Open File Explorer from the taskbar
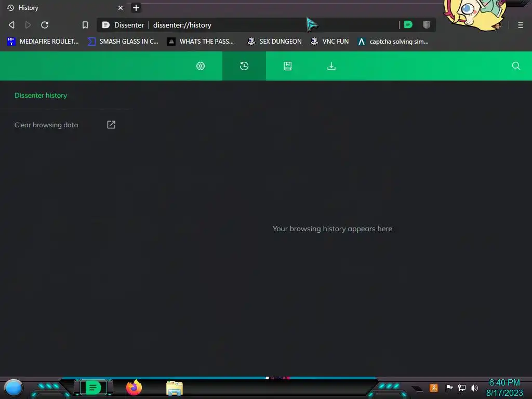The height and width of the screenshot is (399, 532). point(175,388)
